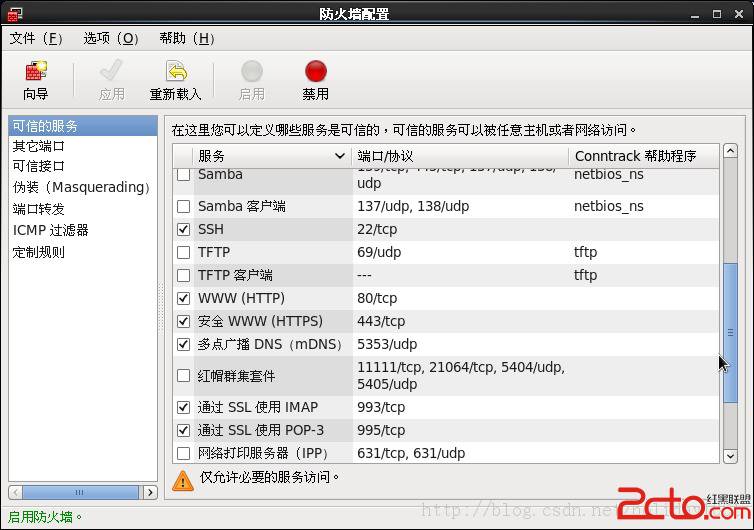Click the warning triangle icon
This screenshot has height=530, width=754.
(183, 480)
